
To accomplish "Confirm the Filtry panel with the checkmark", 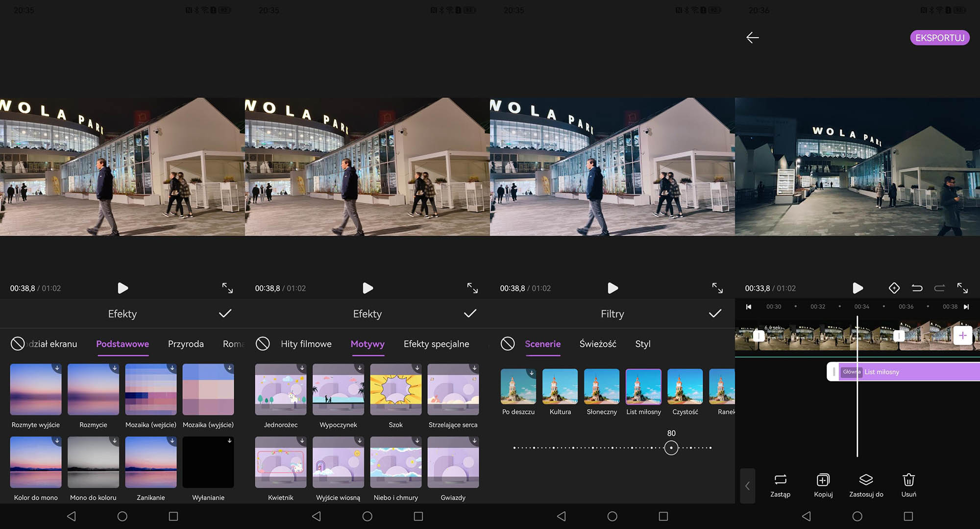I will click(715, 313).
